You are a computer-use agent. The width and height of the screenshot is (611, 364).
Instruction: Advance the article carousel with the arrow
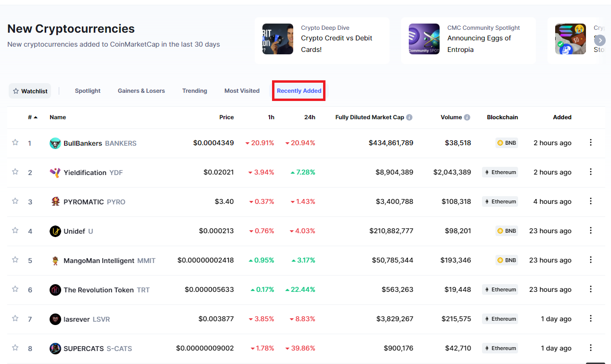599,40
